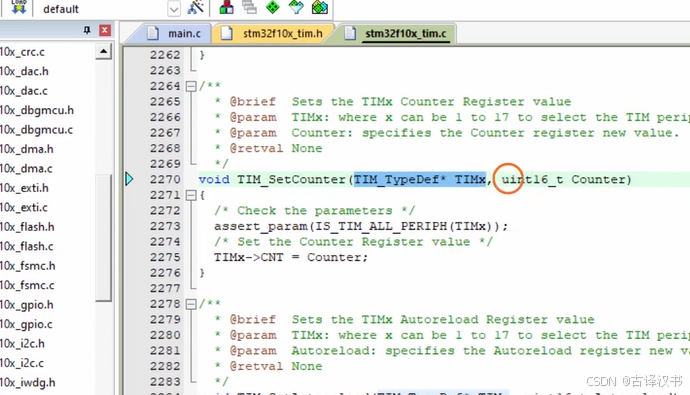Click the project panel vertical scrollbar thumb
The width and height of the screenshot is (690, 395).
[x=104, y=238]
